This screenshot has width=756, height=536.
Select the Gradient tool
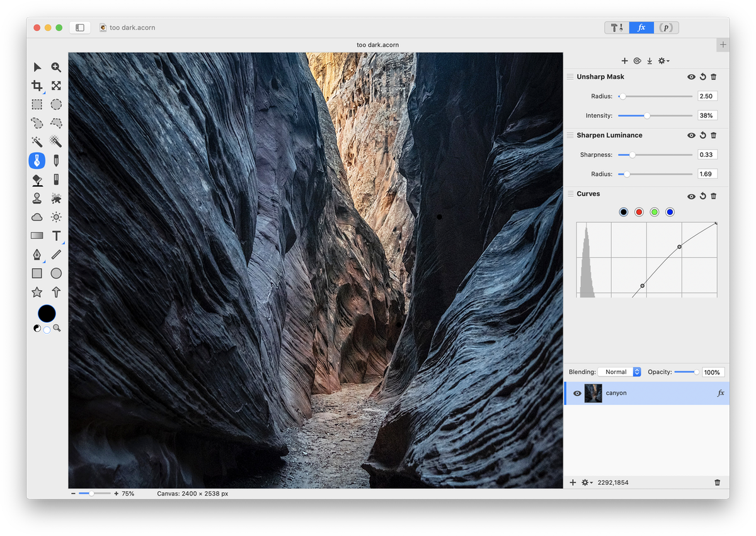tap(37, 236)
